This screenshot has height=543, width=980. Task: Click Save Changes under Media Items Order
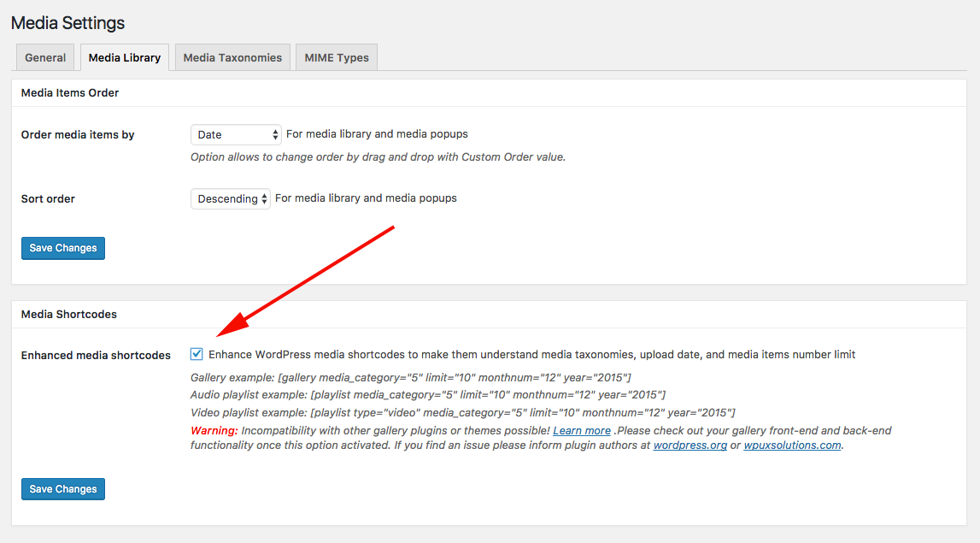(x=62, y=247)
